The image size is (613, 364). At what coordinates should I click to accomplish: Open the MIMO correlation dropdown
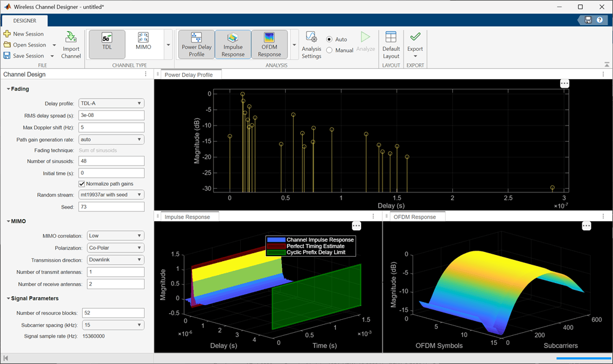[115, 236]
